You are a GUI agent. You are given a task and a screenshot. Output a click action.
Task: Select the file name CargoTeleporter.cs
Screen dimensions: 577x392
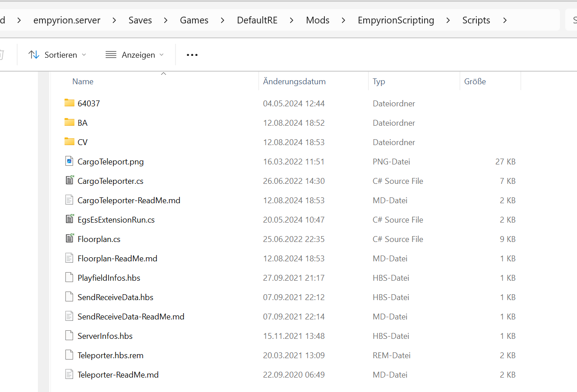(111, 181)
